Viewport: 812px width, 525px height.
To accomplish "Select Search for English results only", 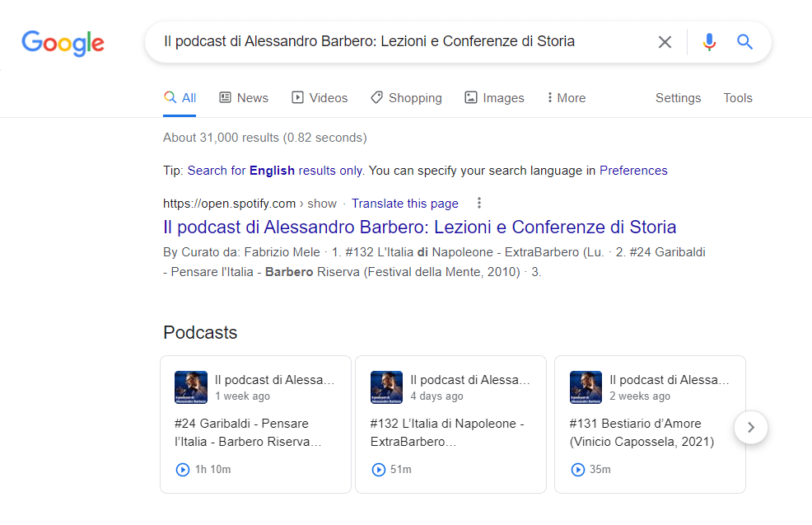I will pos(275,171).
